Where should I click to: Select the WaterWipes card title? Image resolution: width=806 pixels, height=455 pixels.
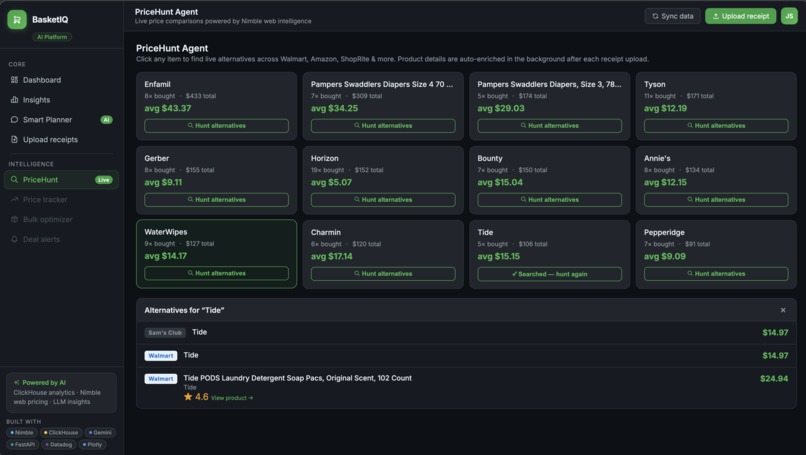tap(166, 232)
